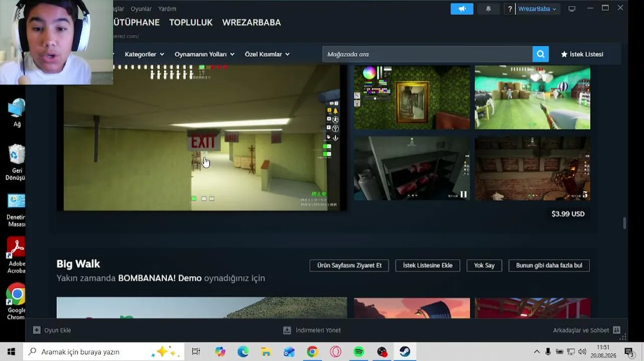Open the WrezarBaba account dropdown
Viewport: 644px width, 361px height.
[537, 9]
